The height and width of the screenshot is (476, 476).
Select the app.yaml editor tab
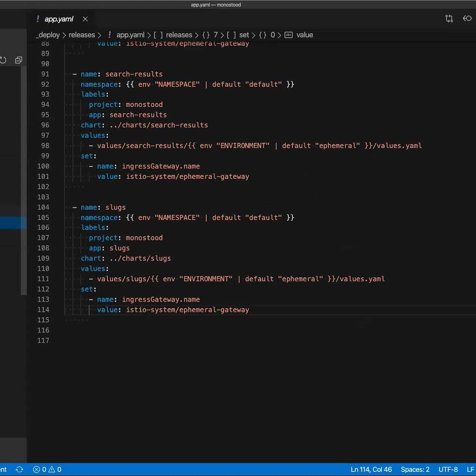point(58,19)
